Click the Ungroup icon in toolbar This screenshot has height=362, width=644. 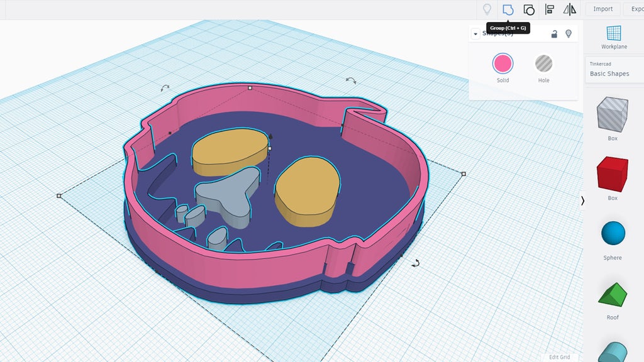coord(529,9)
